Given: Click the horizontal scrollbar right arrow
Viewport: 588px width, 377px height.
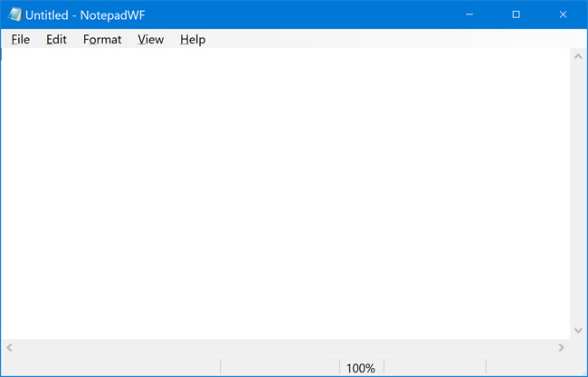Looking at the screenshot, I should [x=561, y=347].
